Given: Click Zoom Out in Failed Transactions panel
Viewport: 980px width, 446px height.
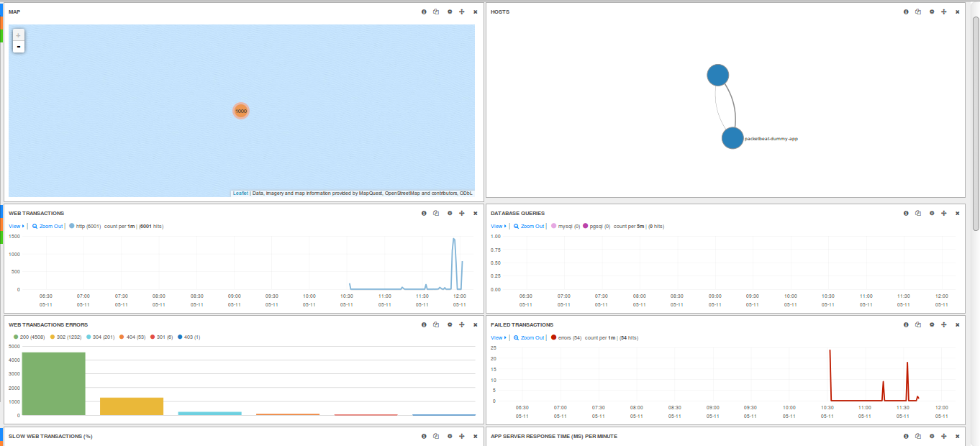Looking at the screenshot, I should 529,337.
